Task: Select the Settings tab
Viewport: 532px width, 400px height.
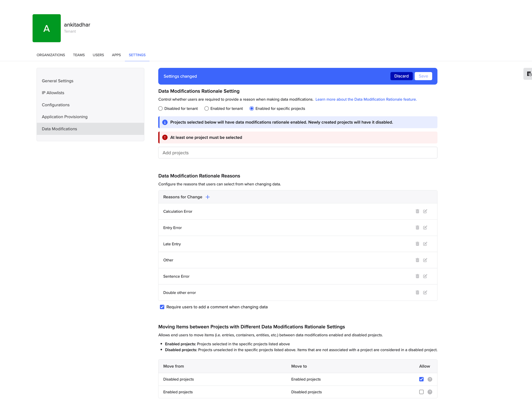Action: [137, 55]
